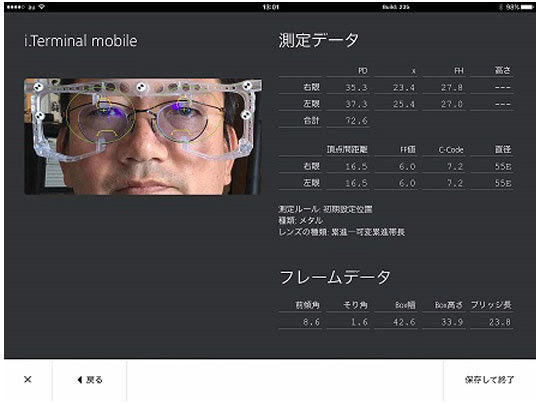Select the PD column header

(363, 71)
